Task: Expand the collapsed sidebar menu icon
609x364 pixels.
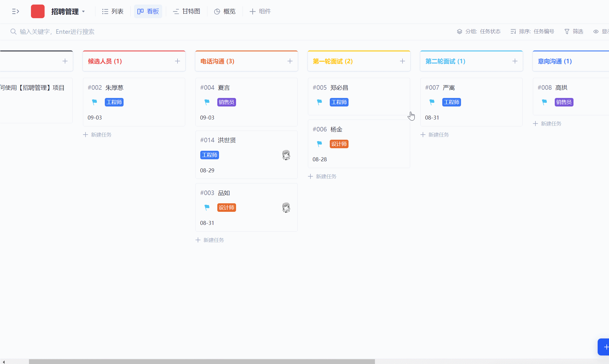Action: coord(16,11)
